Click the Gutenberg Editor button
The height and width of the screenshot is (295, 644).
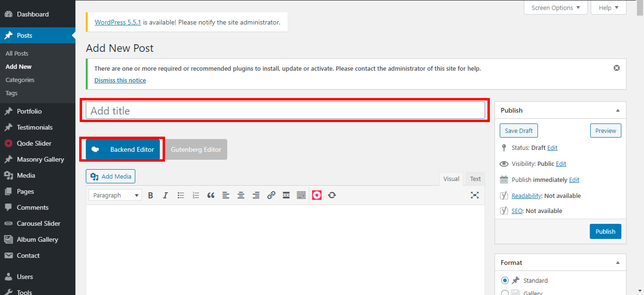click(x=196, y=149)
